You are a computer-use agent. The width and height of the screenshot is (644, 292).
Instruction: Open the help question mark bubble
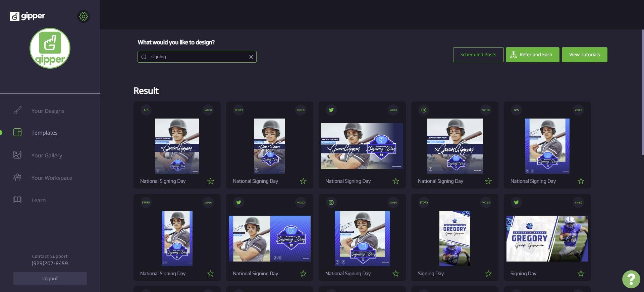pos(631,279)
